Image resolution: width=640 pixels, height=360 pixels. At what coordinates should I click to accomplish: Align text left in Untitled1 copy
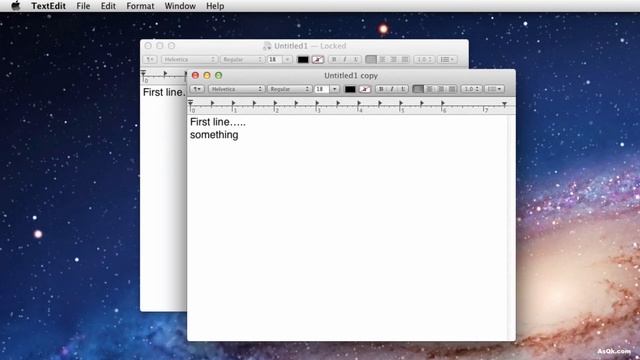(418, 89)
